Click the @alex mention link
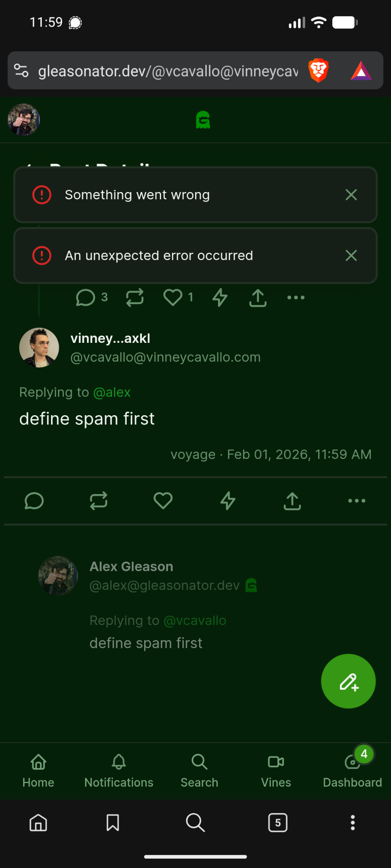This screenshot has width=391, height=868. [x=112, y=393]
